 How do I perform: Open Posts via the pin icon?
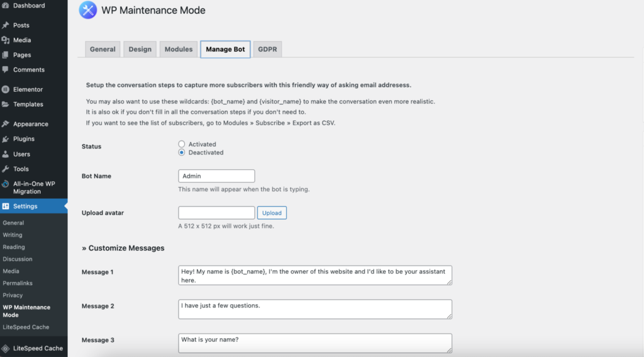click(6, 25)
